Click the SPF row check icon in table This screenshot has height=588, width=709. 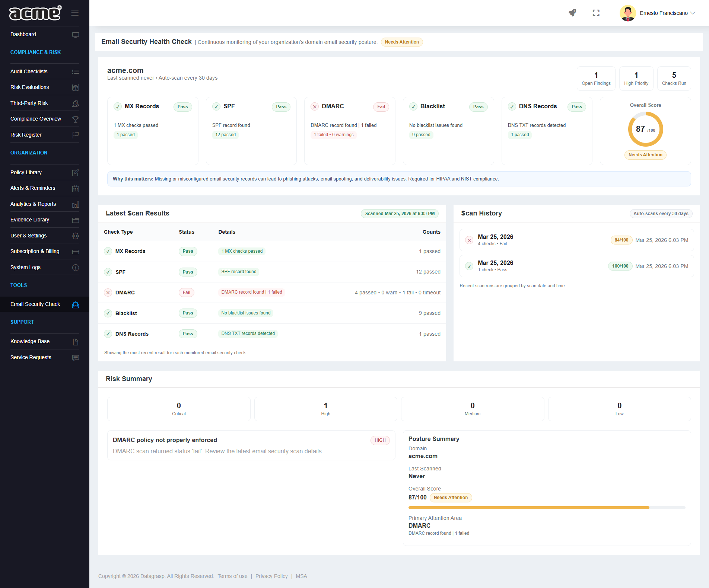(x=108, y=272)
